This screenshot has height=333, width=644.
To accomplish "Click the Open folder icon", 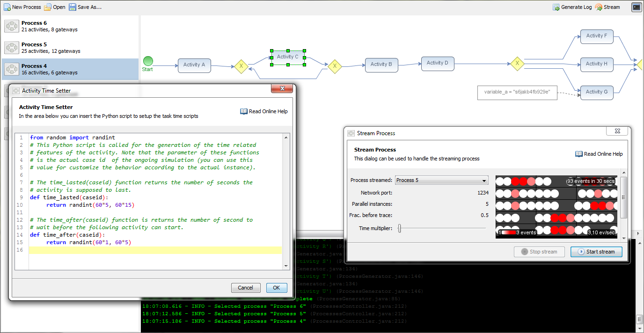I will [48, 7].
